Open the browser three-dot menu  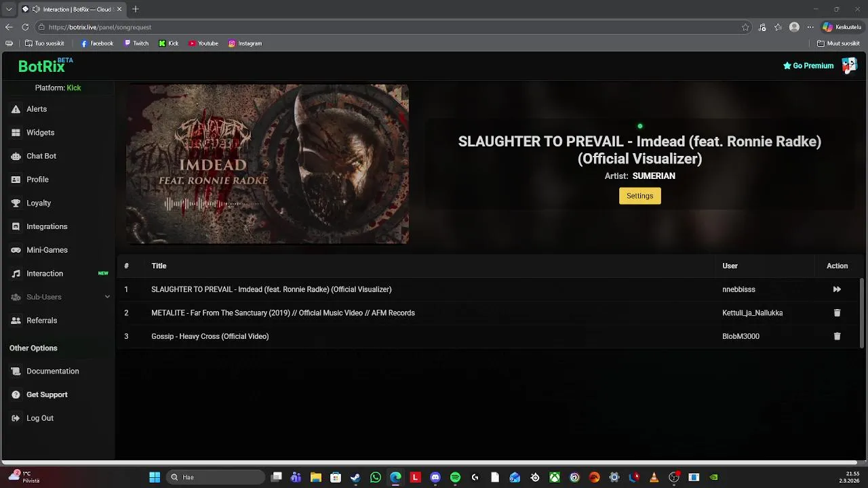click(x=810, y=27)
